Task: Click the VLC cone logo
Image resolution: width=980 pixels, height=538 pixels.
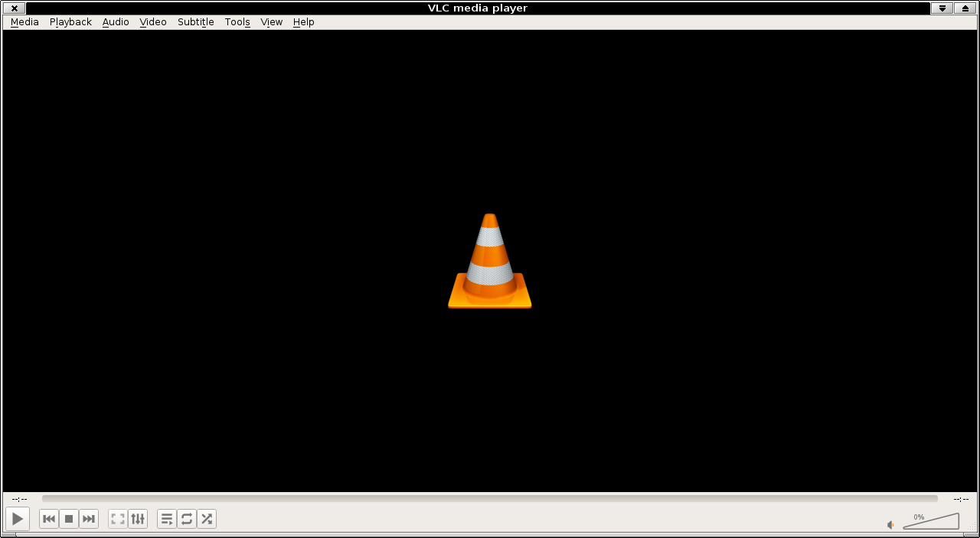Action: 490,261
